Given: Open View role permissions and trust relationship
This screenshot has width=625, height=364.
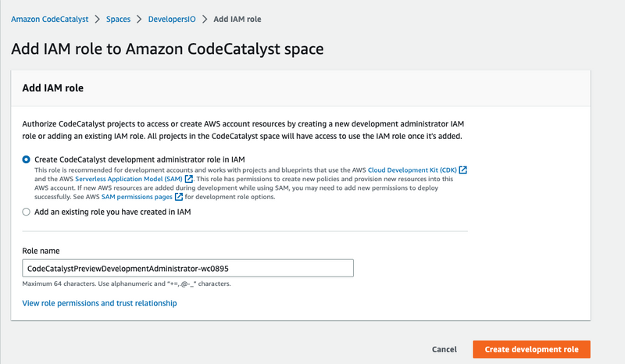Looking at the screenshot, I should [99, 303].
